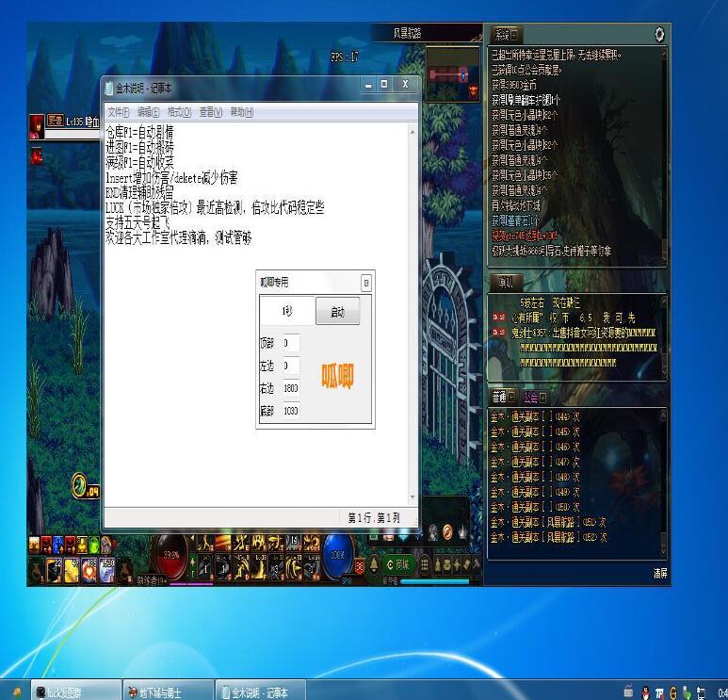Select quick slot item with count 22

coord(54,570)
